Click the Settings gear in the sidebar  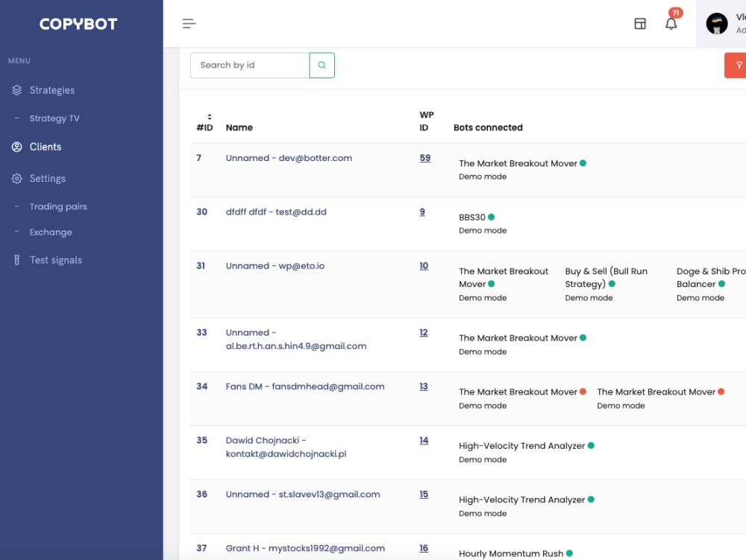coord(16,178)
